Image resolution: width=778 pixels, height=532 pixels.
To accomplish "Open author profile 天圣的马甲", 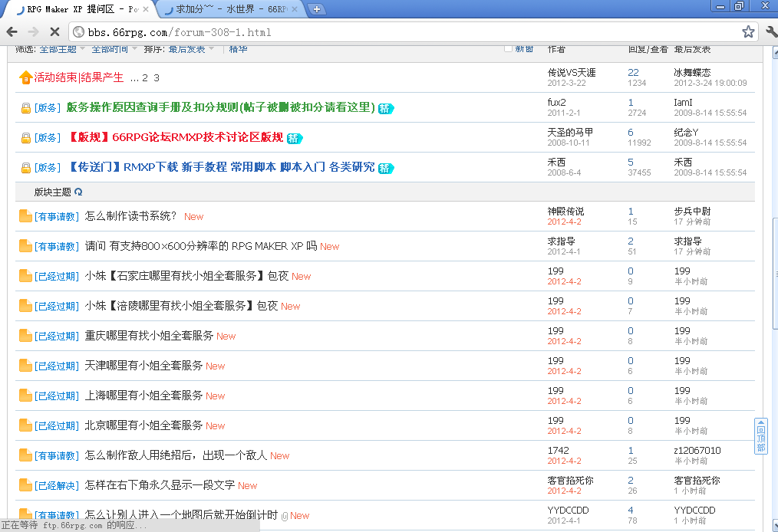I will 570,133.
